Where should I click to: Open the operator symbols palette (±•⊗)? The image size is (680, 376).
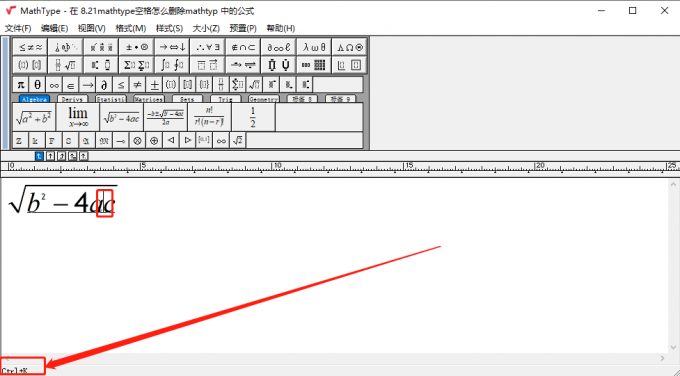pos(137,47)
